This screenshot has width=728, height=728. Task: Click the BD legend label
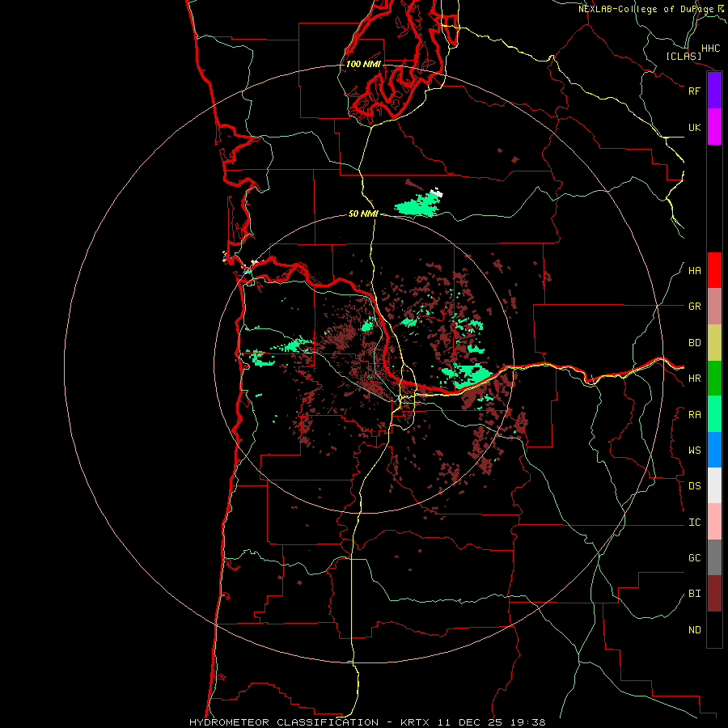click(694, 343)
